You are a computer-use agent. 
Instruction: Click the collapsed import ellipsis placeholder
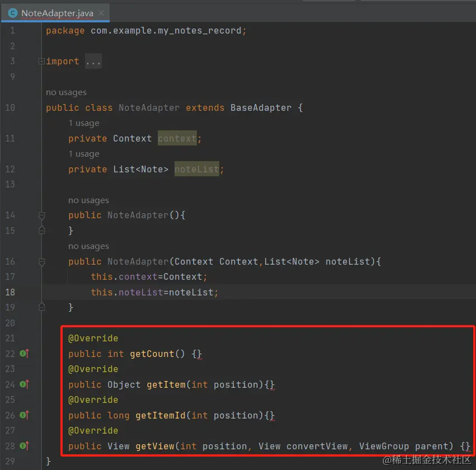tap(93, 62)
